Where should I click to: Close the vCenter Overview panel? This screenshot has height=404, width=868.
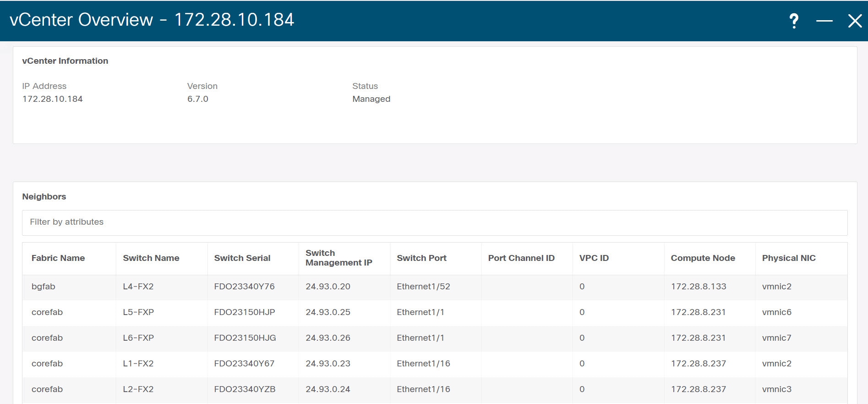tap(855, 21)
